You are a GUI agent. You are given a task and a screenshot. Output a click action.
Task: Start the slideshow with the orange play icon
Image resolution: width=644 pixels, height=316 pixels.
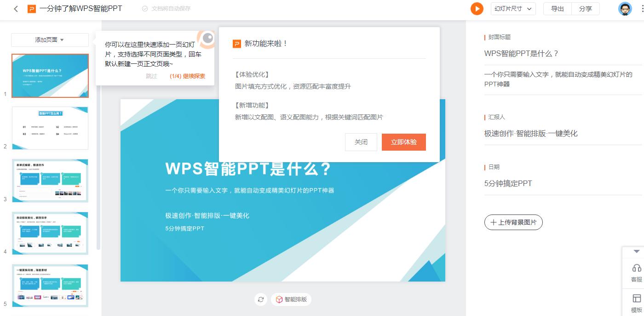coord(477,9)
